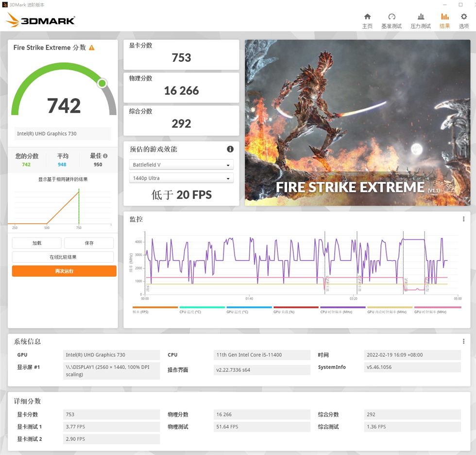
Task: Switch to the 结果 results tab
Action: coord(445,21)
